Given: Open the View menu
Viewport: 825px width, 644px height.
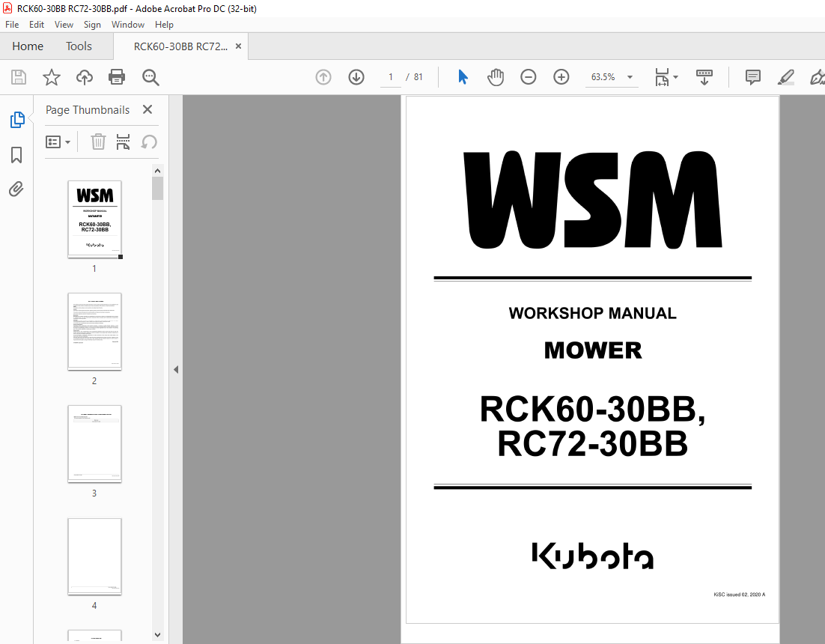Looking at the screenshot, I should 64,25.
